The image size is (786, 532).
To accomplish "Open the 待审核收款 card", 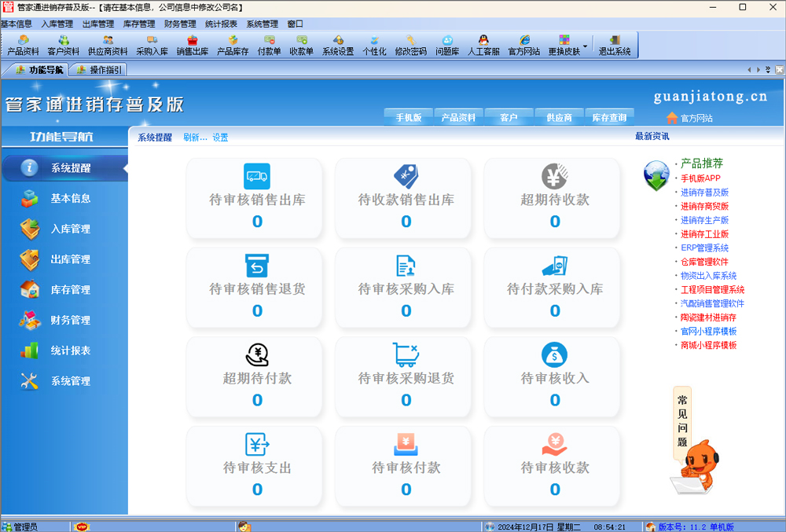I will 552,466.
